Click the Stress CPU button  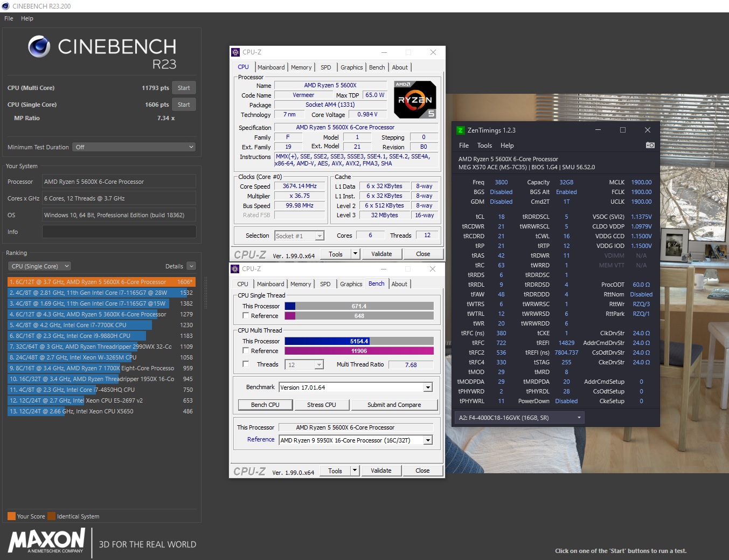(x=322, y=405)
